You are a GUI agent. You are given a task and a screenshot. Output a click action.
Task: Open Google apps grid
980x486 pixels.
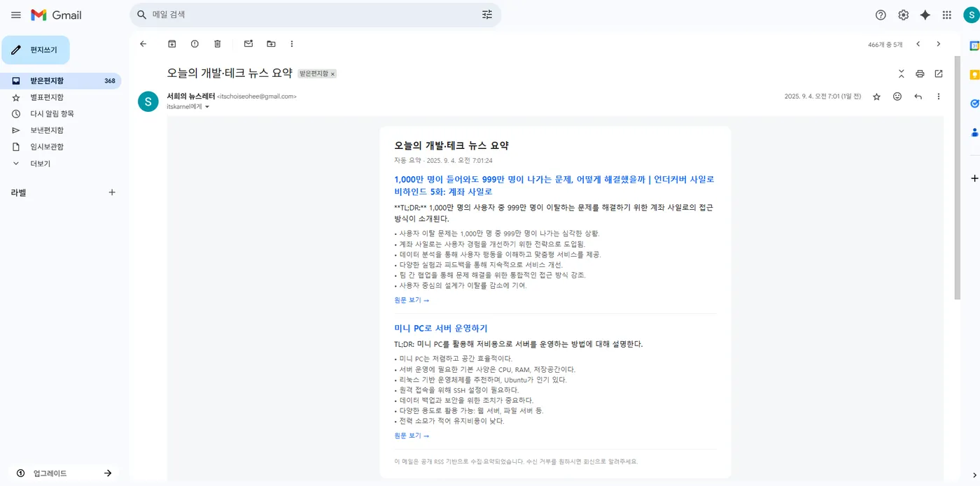pyautogui.click(x=946, y=15)
